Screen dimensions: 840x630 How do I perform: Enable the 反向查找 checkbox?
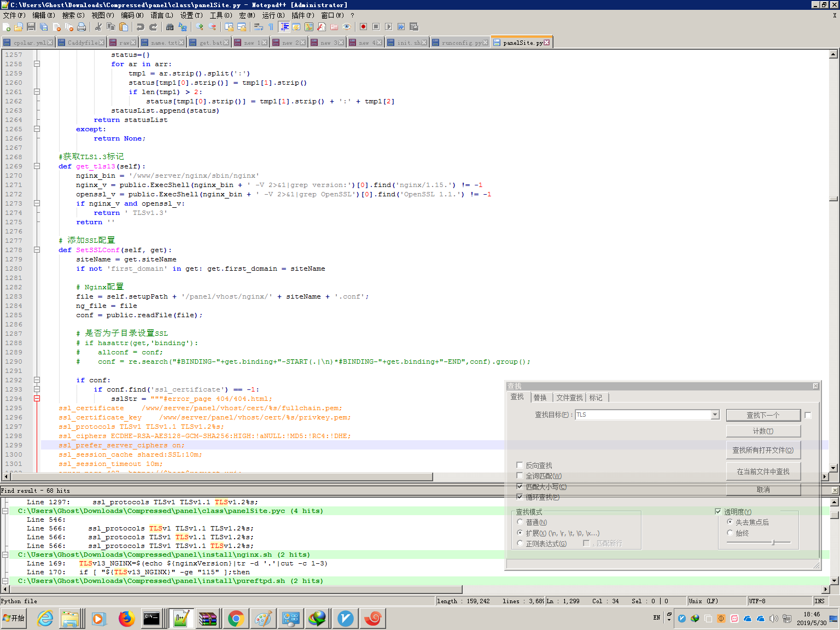[520, 465]
